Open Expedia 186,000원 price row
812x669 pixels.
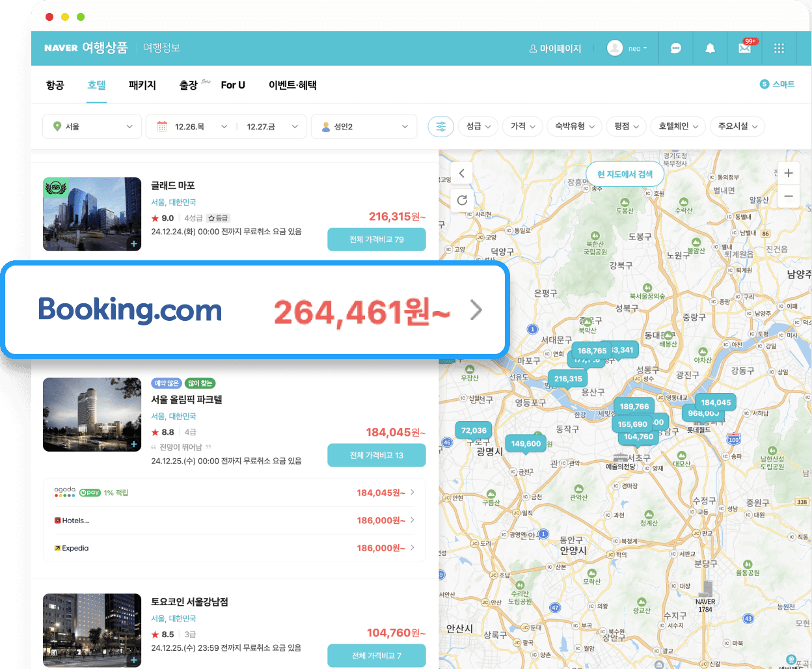pos(234,548)
